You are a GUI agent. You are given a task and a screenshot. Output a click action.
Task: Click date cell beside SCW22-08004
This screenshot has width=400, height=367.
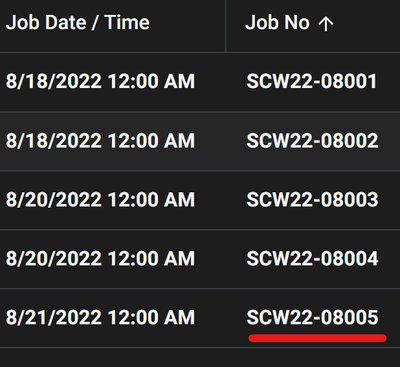tap(100, 258)
